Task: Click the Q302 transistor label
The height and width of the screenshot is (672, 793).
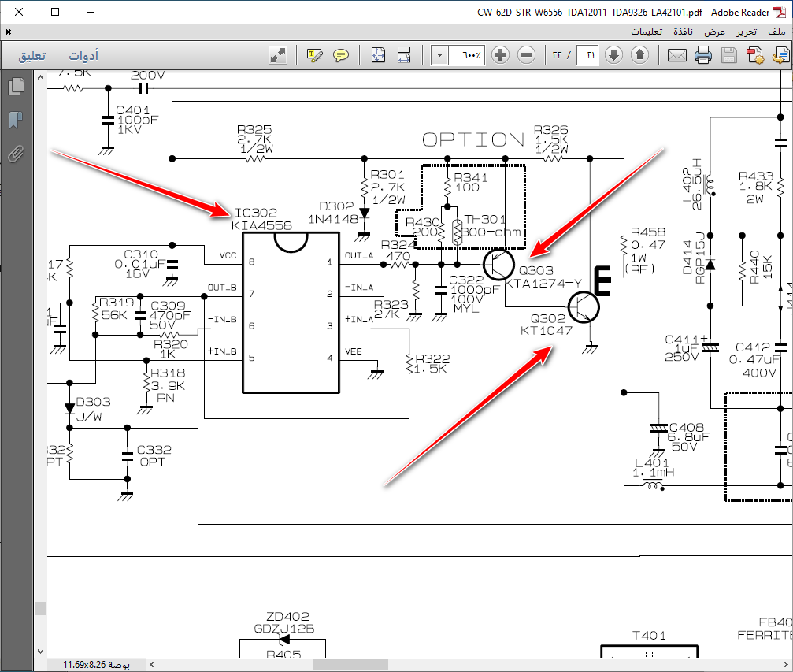Action: coord(548,319)
